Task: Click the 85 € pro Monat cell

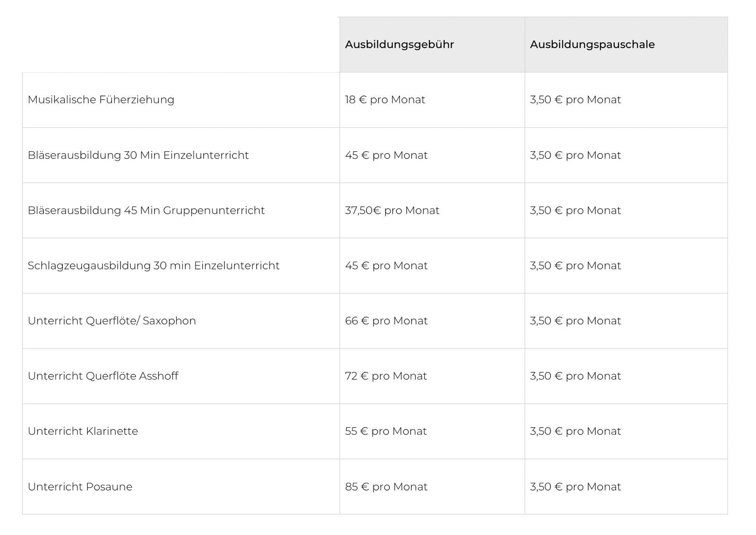Action: coord(432,487)
